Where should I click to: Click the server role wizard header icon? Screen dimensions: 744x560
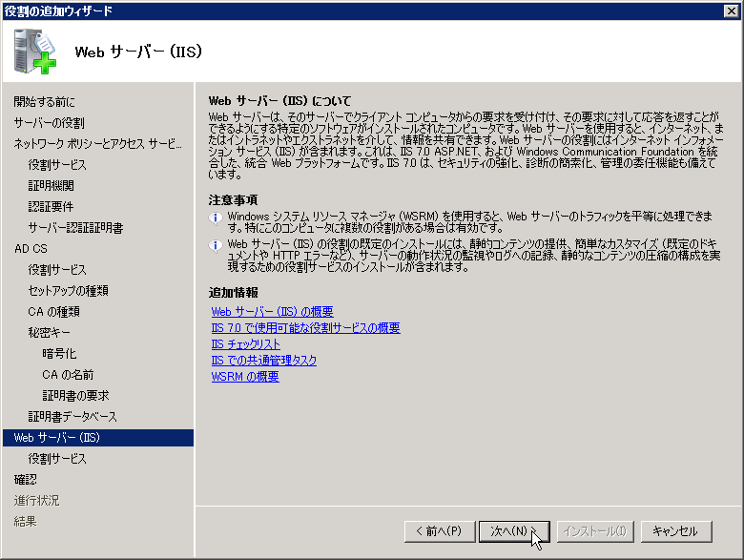[34, 52]
